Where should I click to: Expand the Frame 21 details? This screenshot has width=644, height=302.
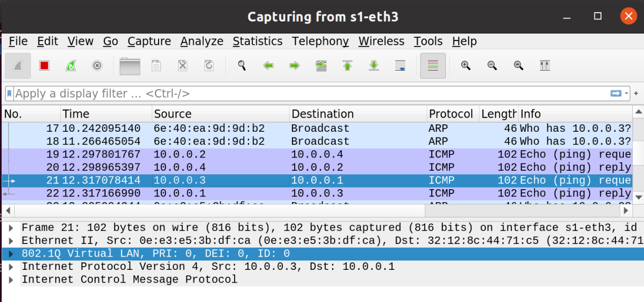coord(11,228)
